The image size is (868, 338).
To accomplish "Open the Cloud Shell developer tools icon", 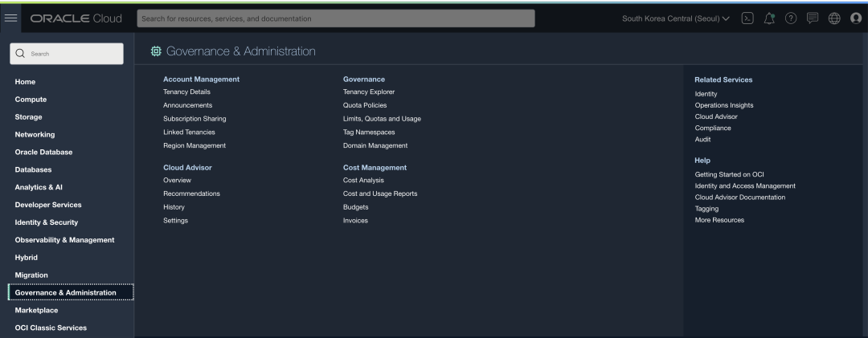I will coord(747,18).
